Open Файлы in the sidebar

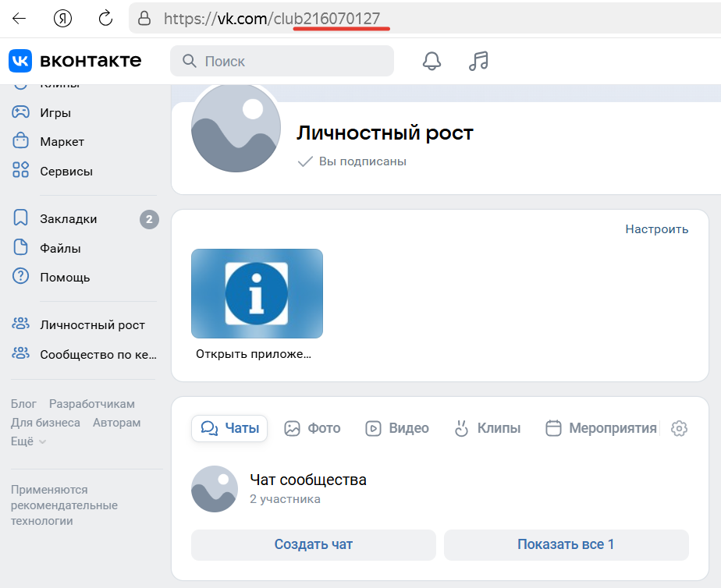pyautogui.click(x=60, y=249)
